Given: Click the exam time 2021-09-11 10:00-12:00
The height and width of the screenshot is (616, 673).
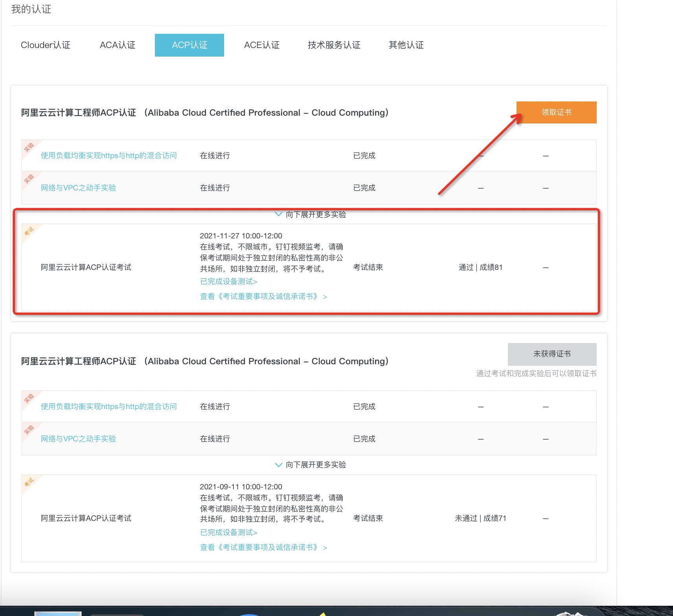Looking at the screenshot, I should (241, 487).
